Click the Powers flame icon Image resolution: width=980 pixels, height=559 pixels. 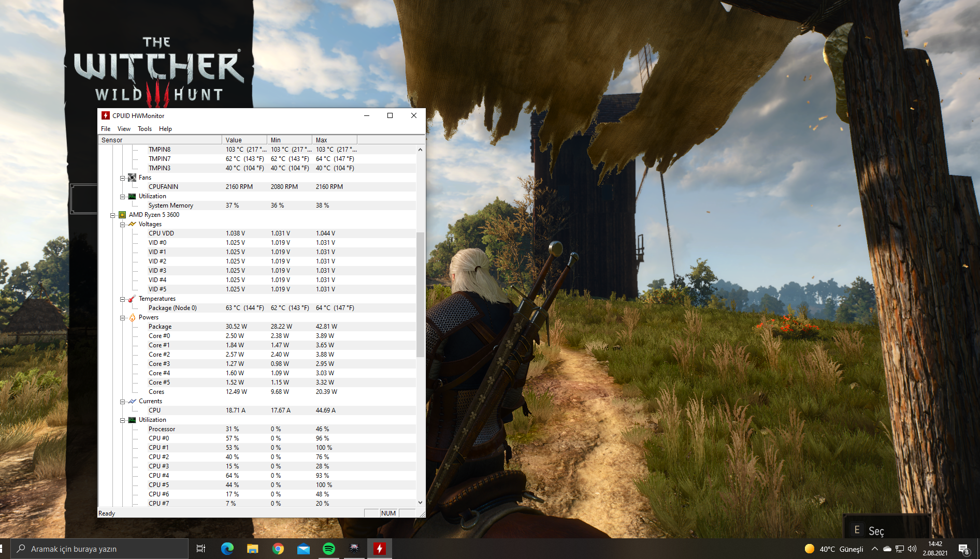pos(132,317)
